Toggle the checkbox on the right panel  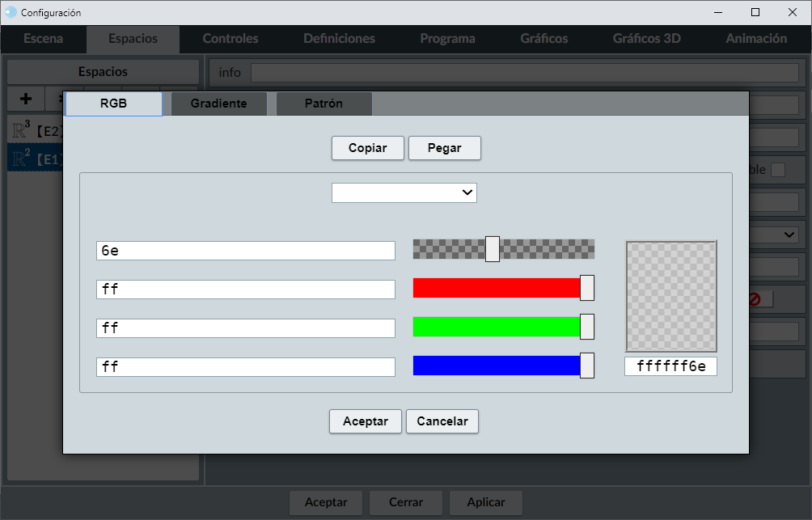pos(777,170)
